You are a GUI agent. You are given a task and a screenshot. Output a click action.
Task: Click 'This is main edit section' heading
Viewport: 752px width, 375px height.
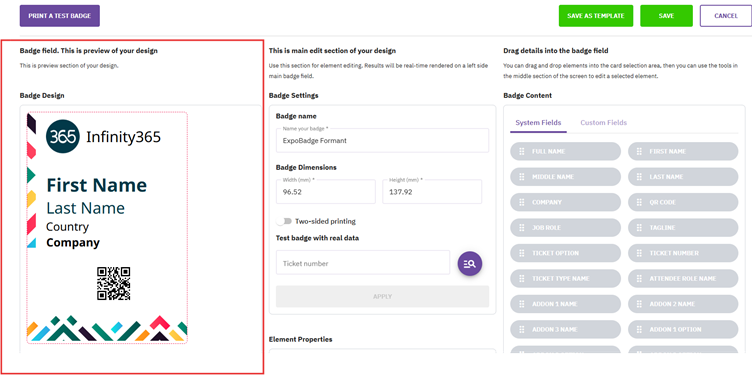coord(332,50)
